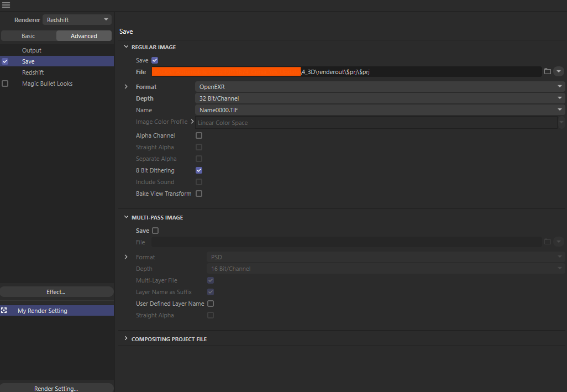This screenshot has width=567, height=392.
Task: Enable the Alpha Channel checkbox
Action: 199,135
